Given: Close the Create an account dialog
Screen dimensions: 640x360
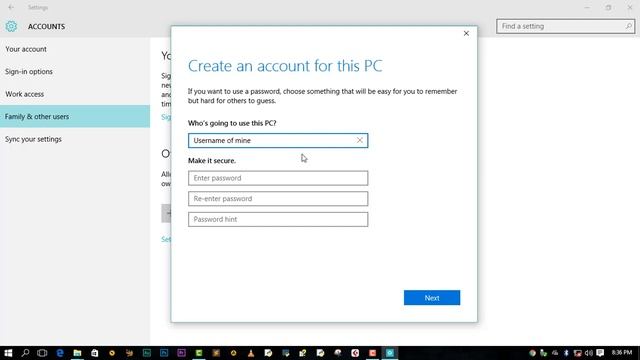Looking at the screenshot, I should tap(466, 33).
